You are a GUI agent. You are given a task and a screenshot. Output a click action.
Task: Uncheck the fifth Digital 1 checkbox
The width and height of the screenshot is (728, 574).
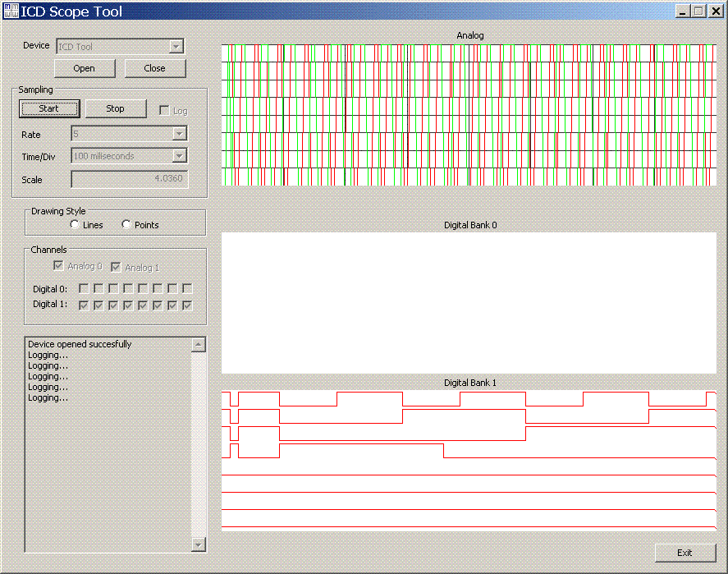143,305
